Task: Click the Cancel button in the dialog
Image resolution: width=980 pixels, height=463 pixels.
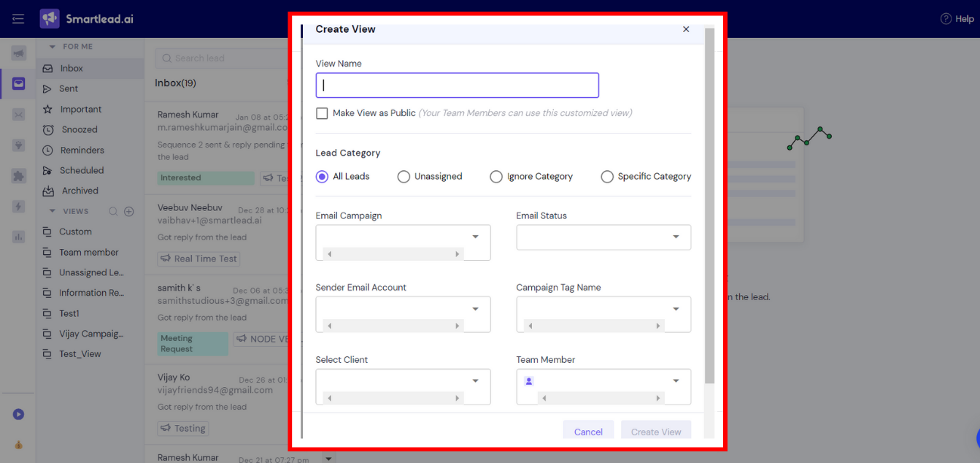Action: pos(588,431)
